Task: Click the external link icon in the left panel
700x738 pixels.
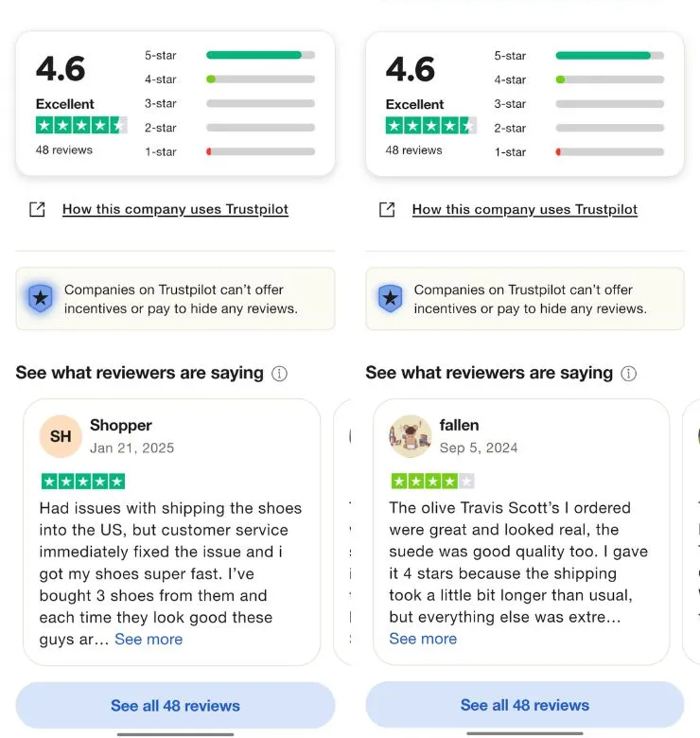Action: [x=37, y=209]
